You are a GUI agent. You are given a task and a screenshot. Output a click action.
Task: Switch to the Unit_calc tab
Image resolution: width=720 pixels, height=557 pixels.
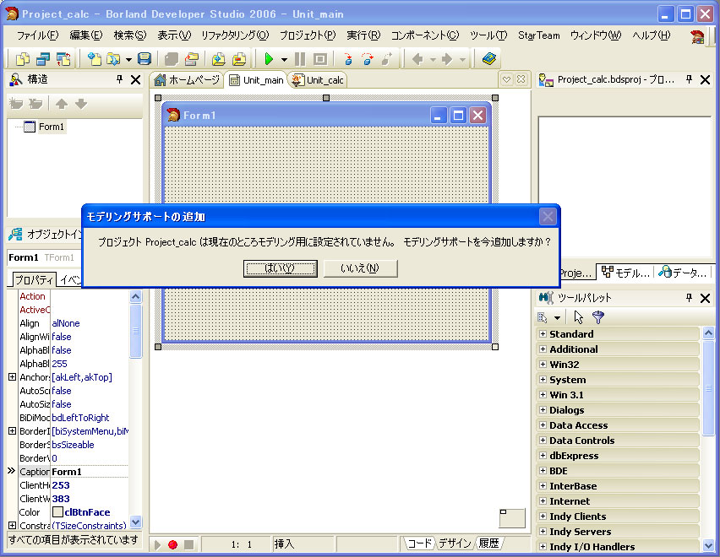click(x=318, y=80)
